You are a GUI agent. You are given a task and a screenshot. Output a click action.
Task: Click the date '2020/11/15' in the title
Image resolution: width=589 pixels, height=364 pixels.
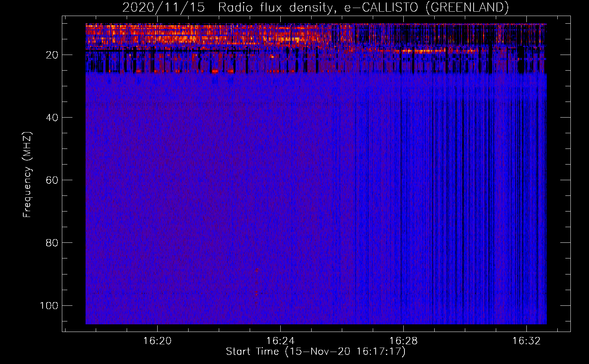point(163,7)
